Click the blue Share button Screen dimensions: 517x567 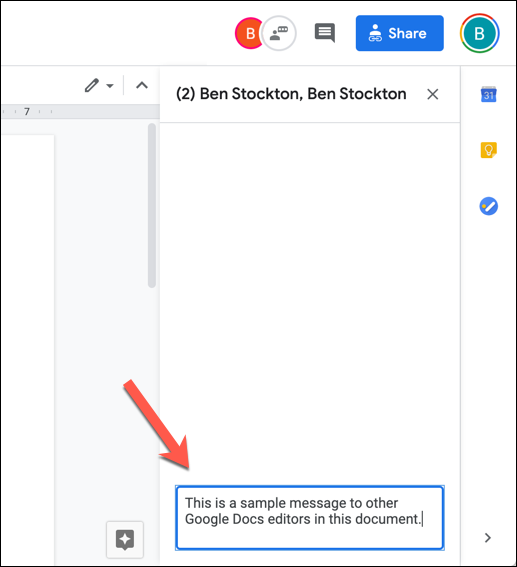pyautogui.click(x=400, y=33)
